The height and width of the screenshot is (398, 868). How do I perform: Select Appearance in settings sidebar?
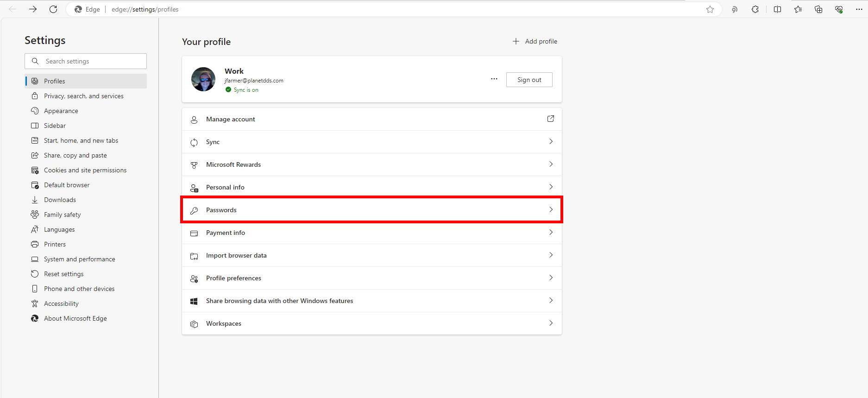point(61,111)
